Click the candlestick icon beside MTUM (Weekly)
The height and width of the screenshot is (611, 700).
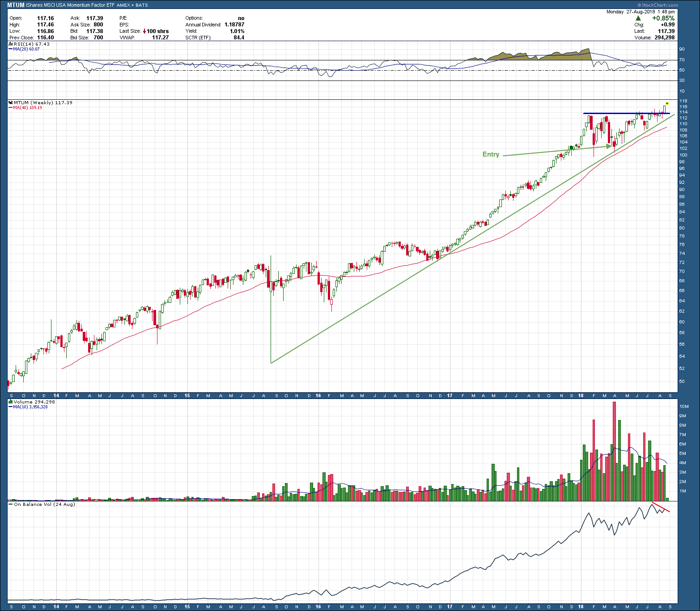click(x=11, y=102)
